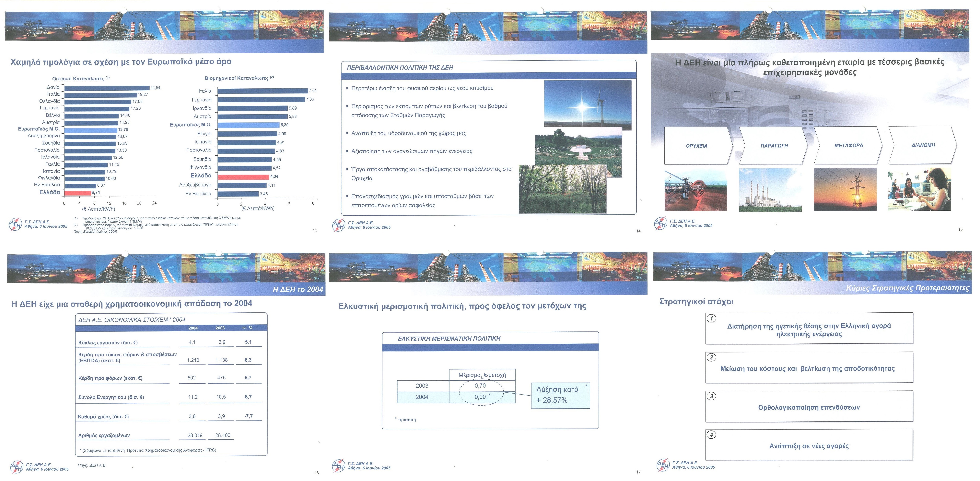Click circled number 4 in strategic goals
Screen dimensions: 980x481
tap(711, 435)
